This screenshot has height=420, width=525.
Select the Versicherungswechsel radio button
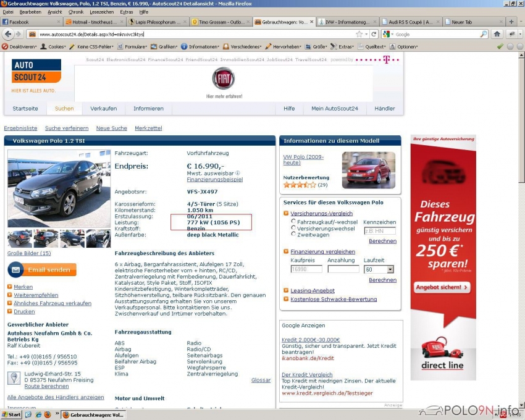(293, 228)
